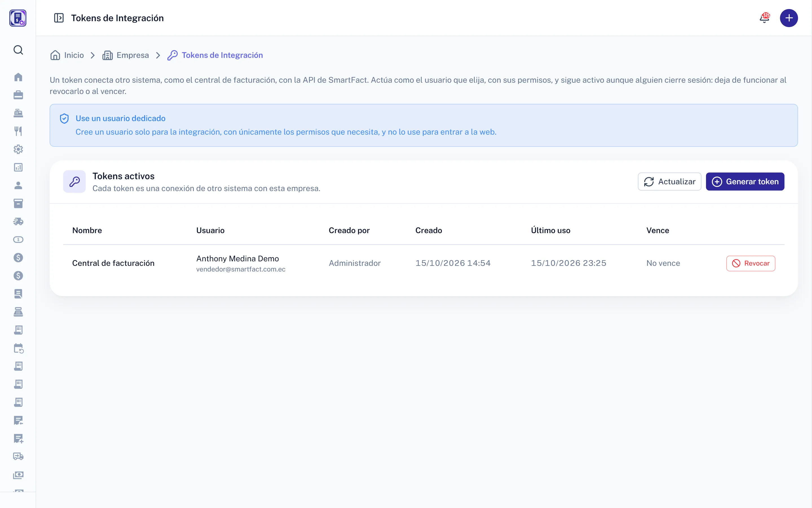Navigate to Empresa in the breadcrumb
This screenshot has height=508, width=812.
(126, 55)
